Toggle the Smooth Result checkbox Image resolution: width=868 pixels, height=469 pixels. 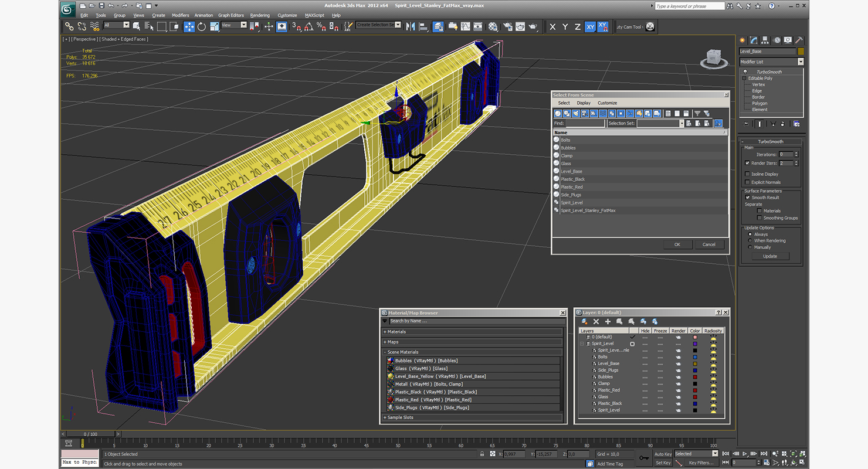(748, 198)
